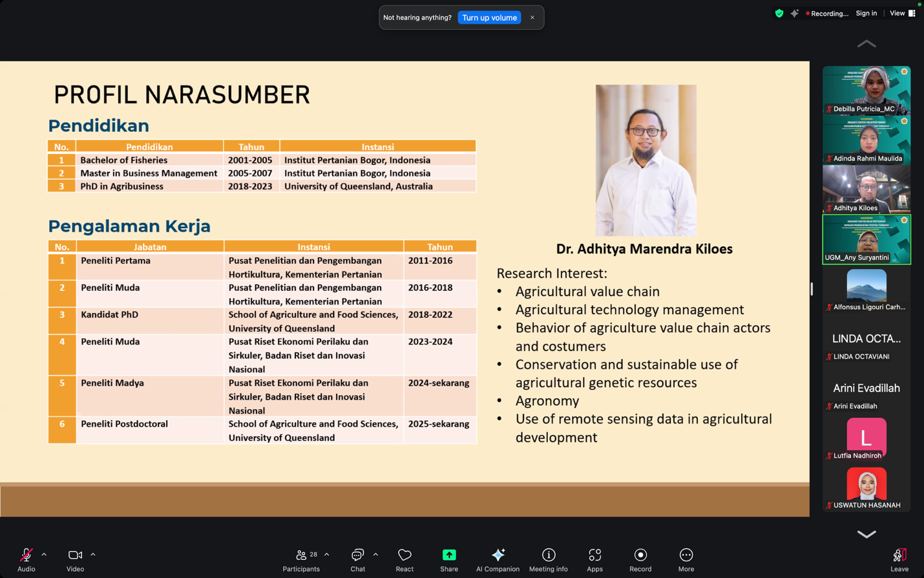Open the Participants panel
This screenshot has height=578, width=924.
(x=301, y=559)
